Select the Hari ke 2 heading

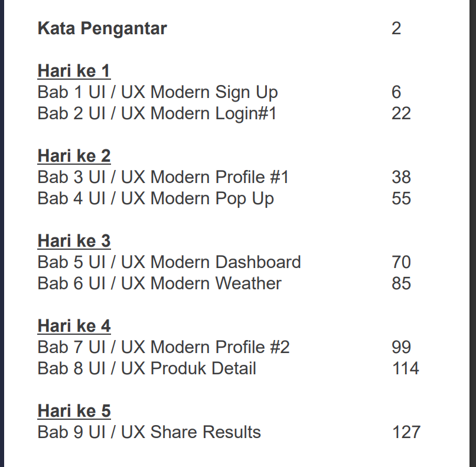tap(74, 156)
